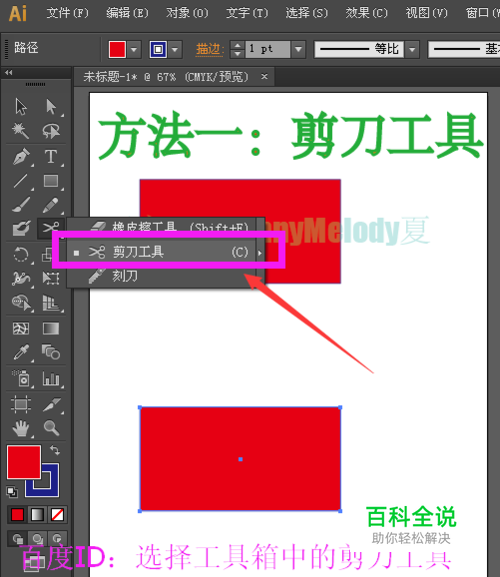Open the stroke color dropdown arrow
Screen dimensions: 500x577
point(175,49)
